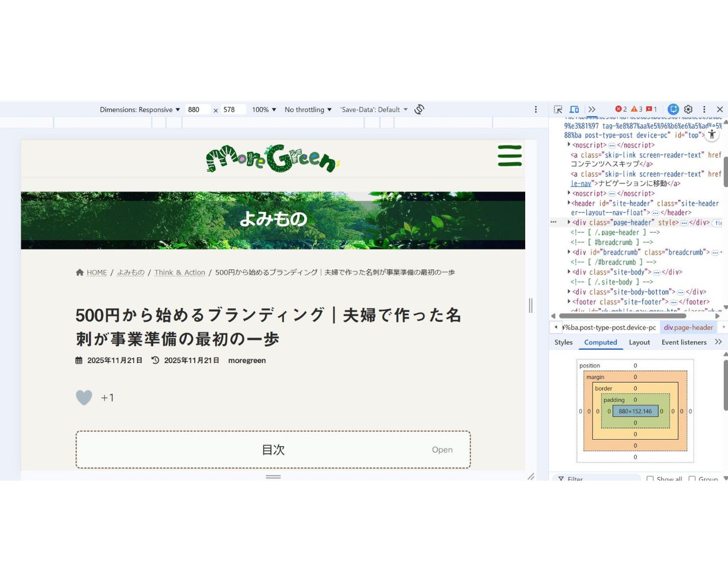
Task: Open the green hamburger menu on site
Action: [510, 156]
